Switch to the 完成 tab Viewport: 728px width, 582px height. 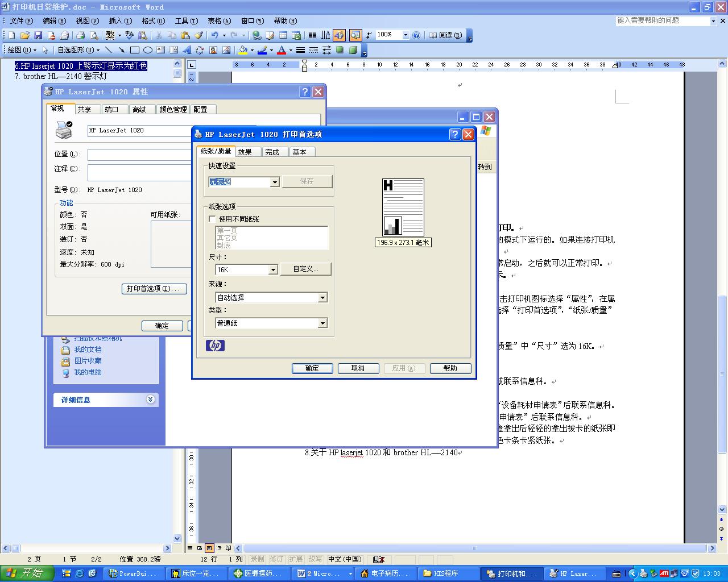coord(272,152)
